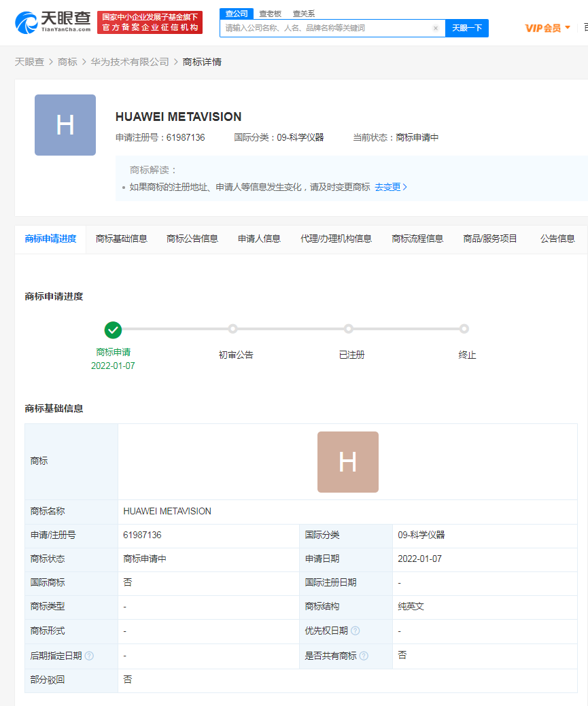The width and height of the screenshot is (588, 706).
Task: Clear the search box with the x icon
Action: pyautogui.click(x=436, y=29)
